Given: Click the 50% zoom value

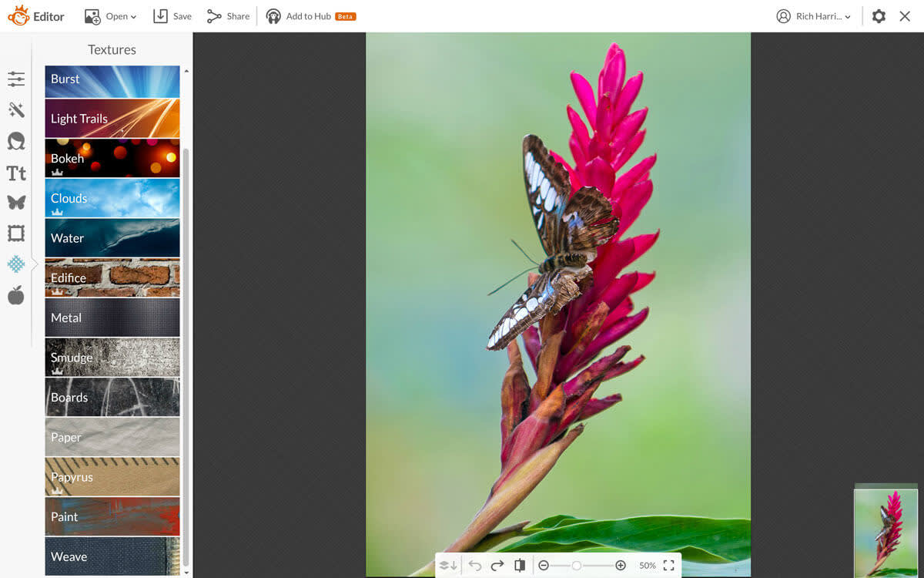Looking at the screenshot, I should click(648, 566).
